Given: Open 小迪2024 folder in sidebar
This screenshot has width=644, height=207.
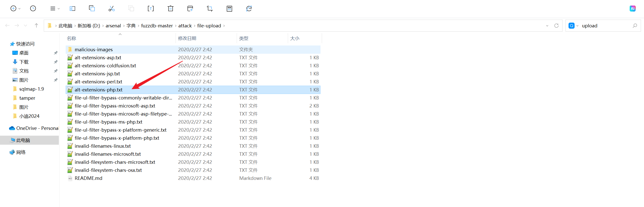Looking at the screenshot, I should (x=29, y=116).
